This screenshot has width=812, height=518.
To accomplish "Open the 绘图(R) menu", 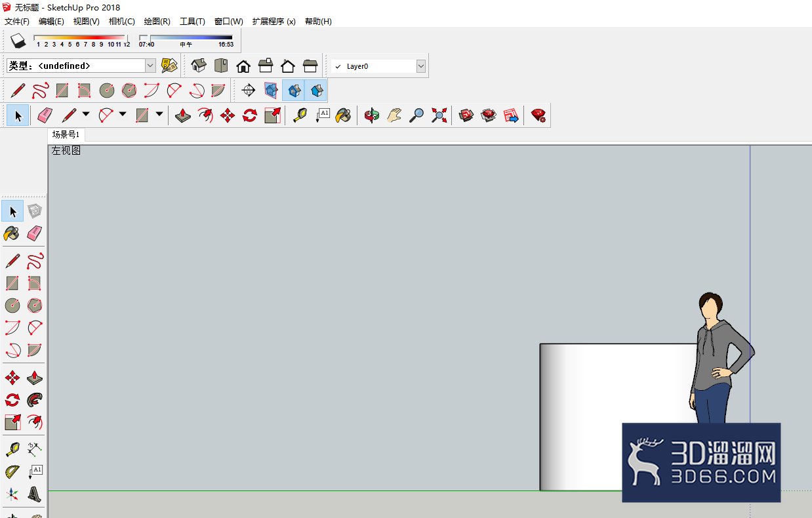I will pos(157,22).
